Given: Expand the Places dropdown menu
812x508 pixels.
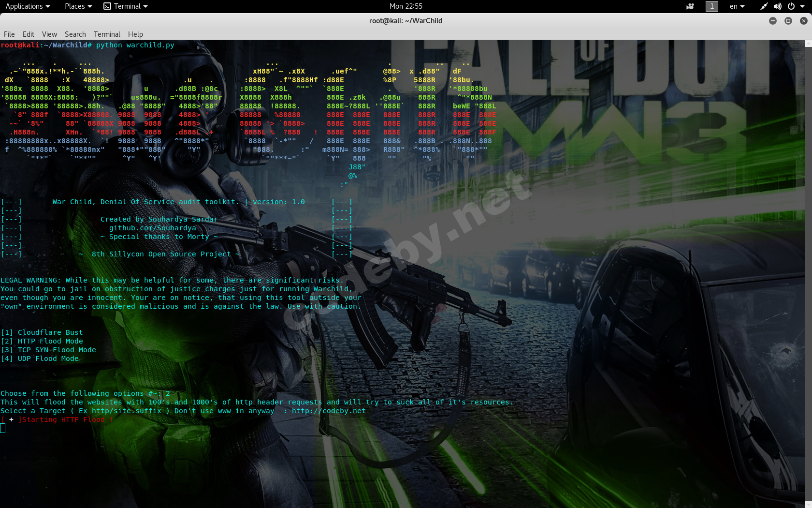Looking at the screenshot, I should pyautogui.click(x=78, y=6).
